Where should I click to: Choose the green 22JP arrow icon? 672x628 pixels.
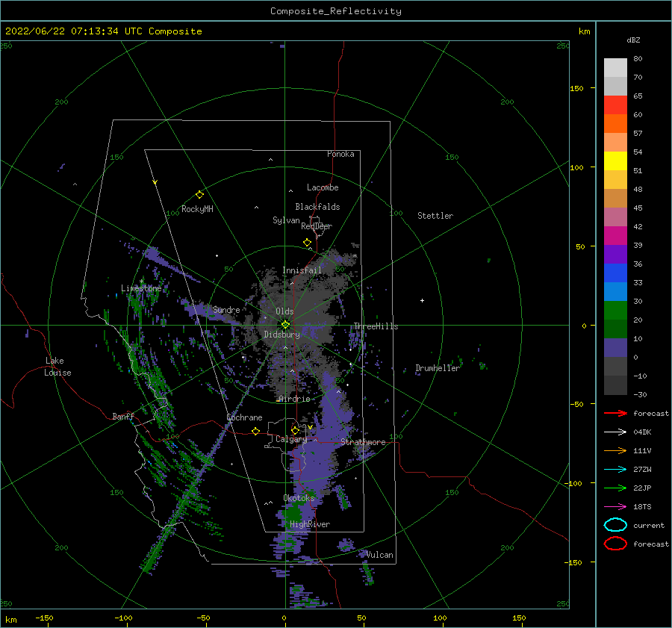click(x=615, y=488)
